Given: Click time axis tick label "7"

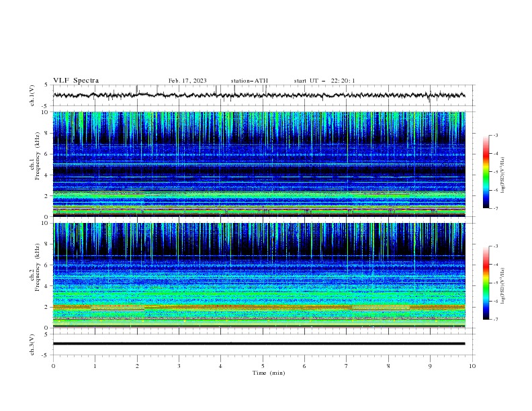Looking at the screenshot, I should [346, 366].
